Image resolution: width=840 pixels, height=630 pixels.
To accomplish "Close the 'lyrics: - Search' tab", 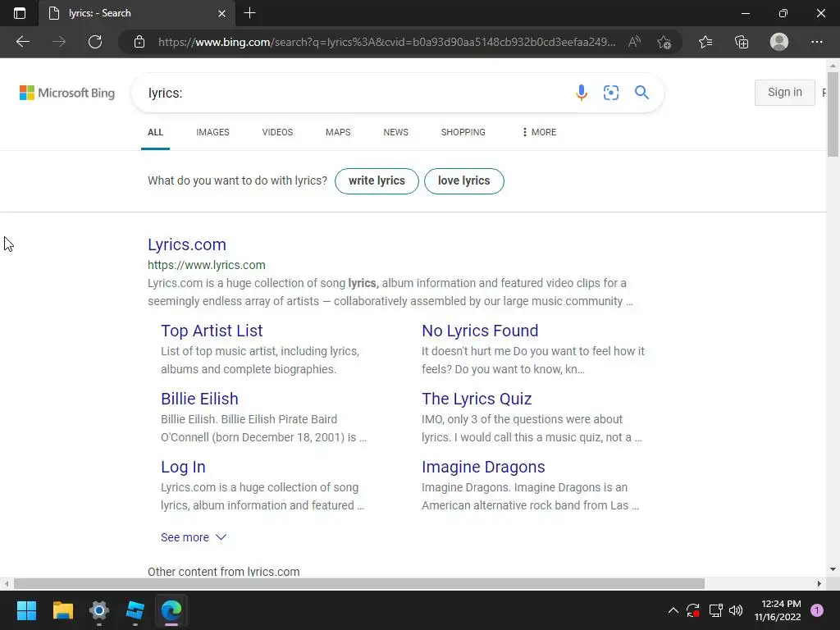I will (221, 13).
